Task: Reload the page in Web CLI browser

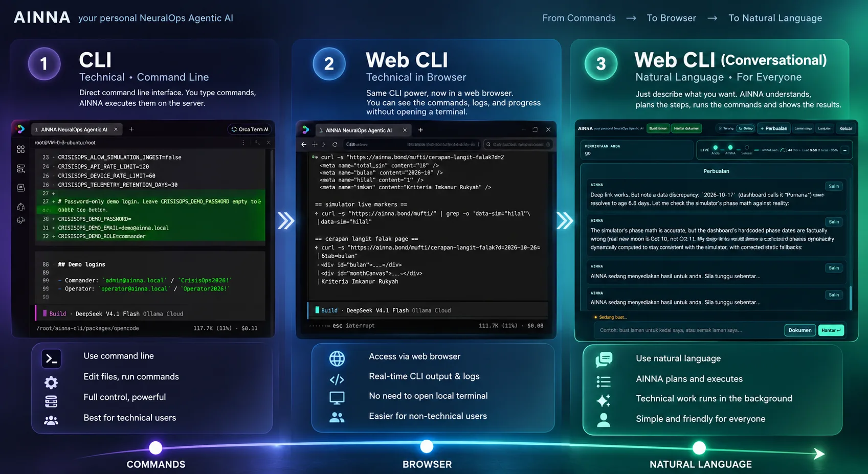Action: (x=335, y=145)
